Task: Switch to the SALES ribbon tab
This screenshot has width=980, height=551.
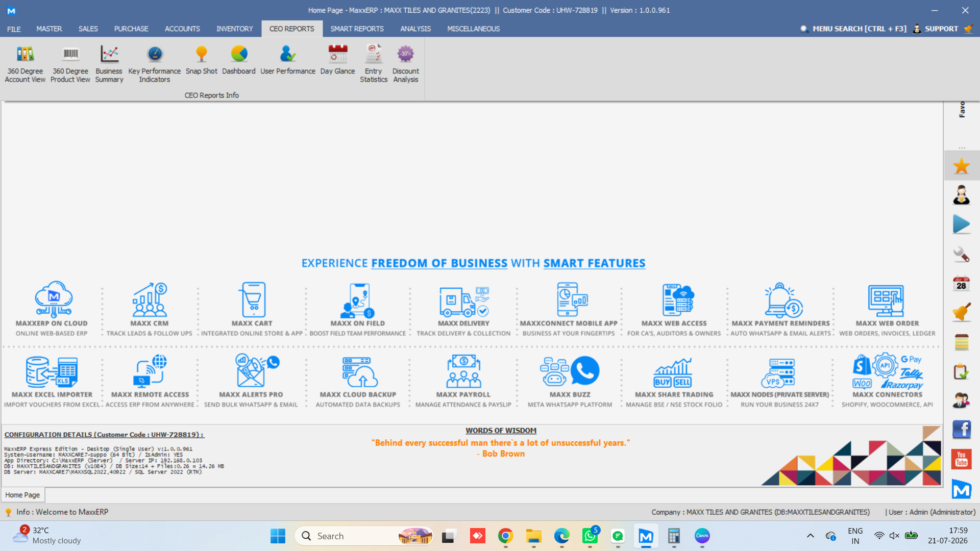Action: (x=88, y=29)
